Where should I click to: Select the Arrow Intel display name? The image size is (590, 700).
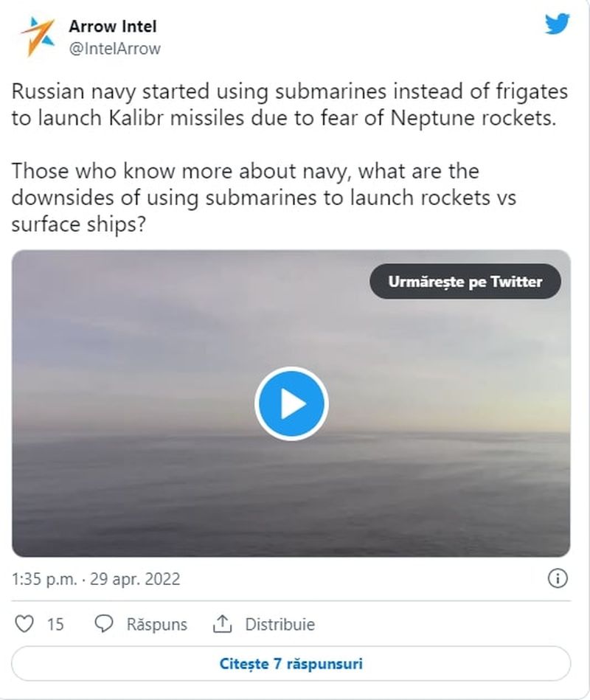[112, 26]
